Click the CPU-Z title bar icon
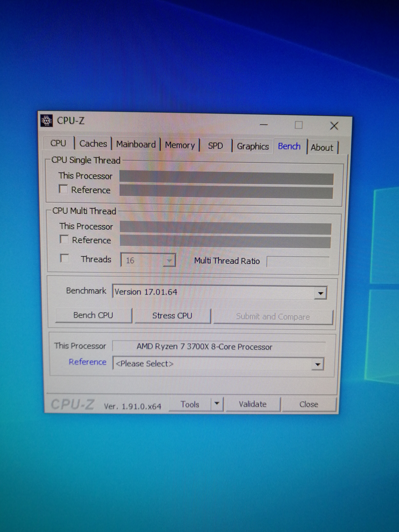This screenshot has width=399, height=532. coord(46,120)
